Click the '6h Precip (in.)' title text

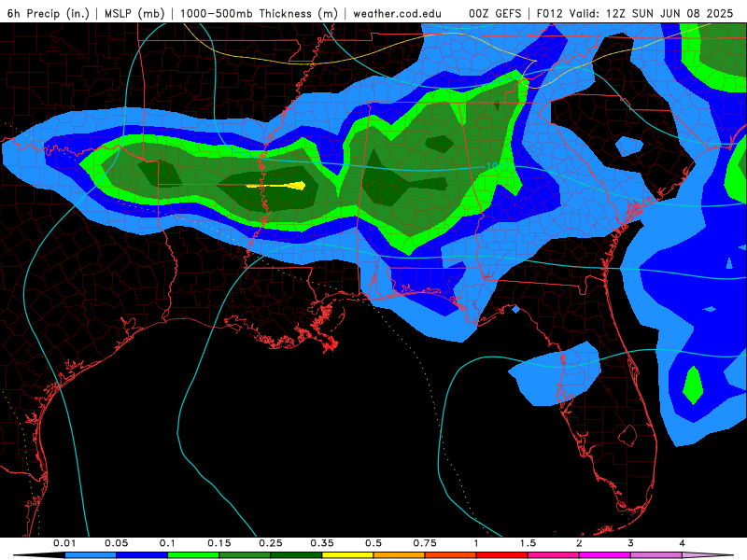(x=49, y=13)
